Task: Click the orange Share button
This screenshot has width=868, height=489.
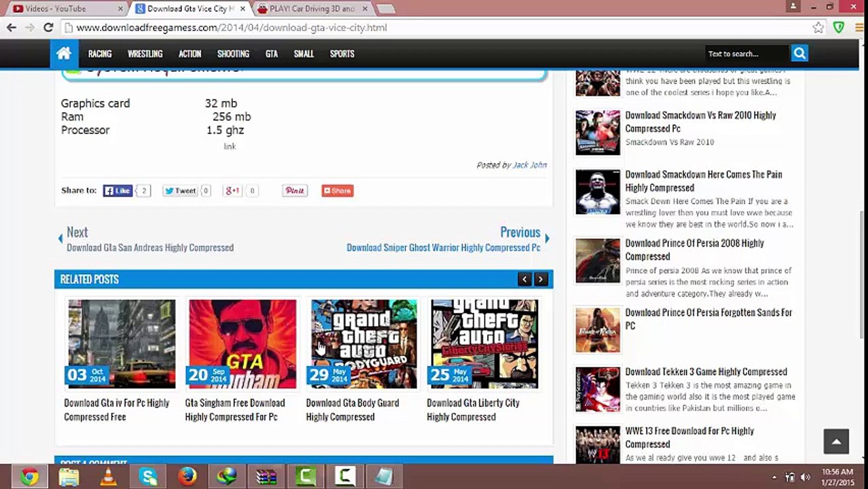Action: click(x=338, y=191)
